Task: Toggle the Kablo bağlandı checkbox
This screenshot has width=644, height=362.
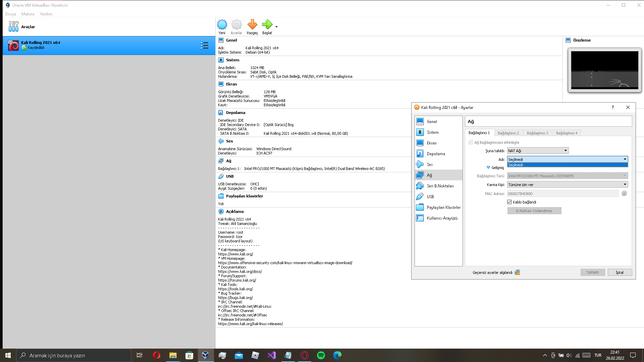Action: 509,202
